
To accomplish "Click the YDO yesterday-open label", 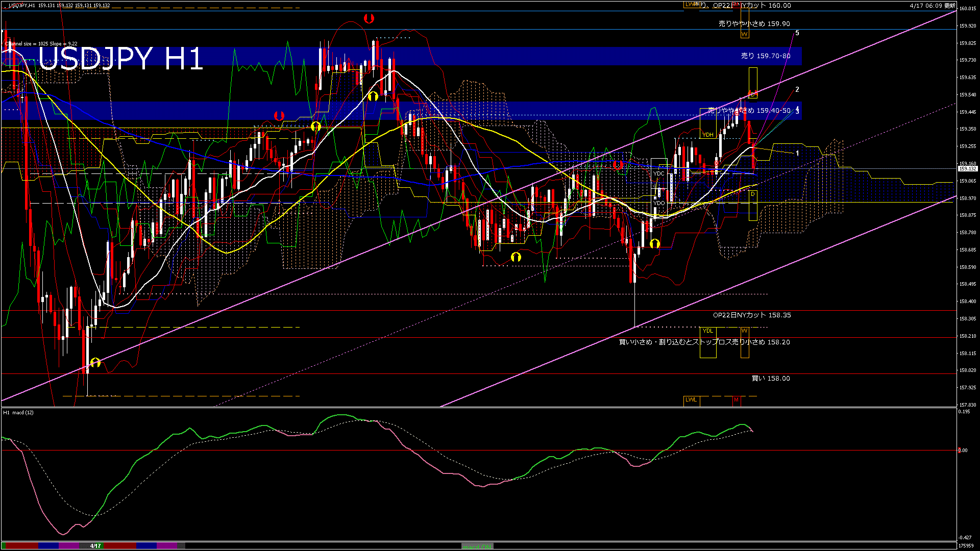I will tap(659, 203).
